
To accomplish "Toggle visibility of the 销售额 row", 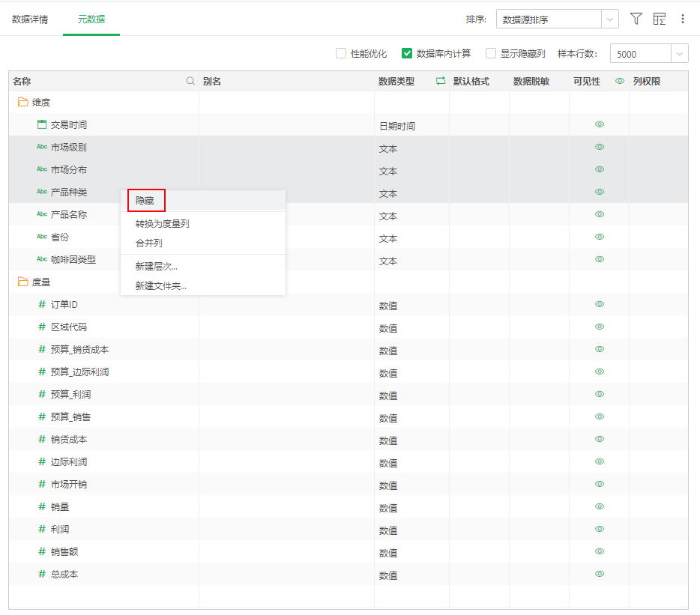I will coord(600,551).
